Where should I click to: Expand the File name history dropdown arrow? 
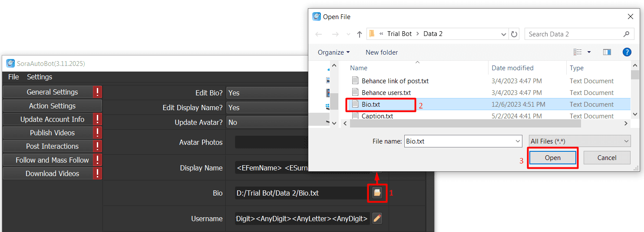point(518,141)
